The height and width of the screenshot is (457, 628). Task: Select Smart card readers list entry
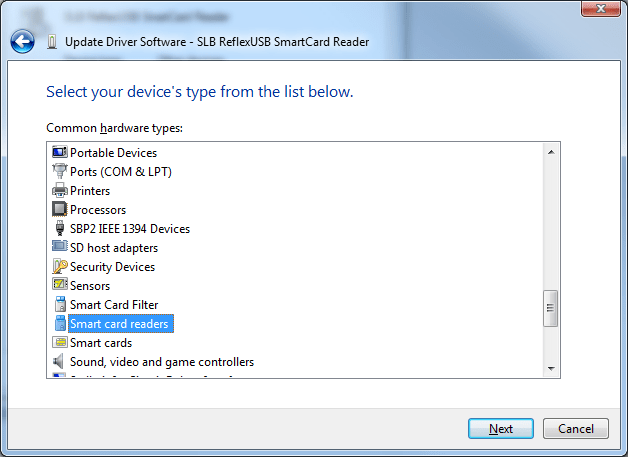coord(119,324)
